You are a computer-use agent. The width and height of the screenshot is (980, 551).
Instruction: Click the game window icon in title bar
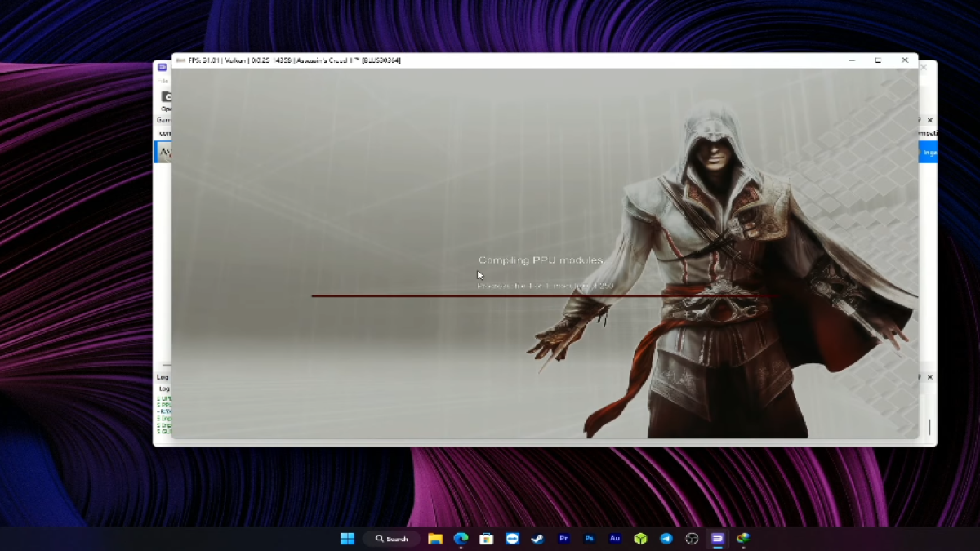coord(180,60)
